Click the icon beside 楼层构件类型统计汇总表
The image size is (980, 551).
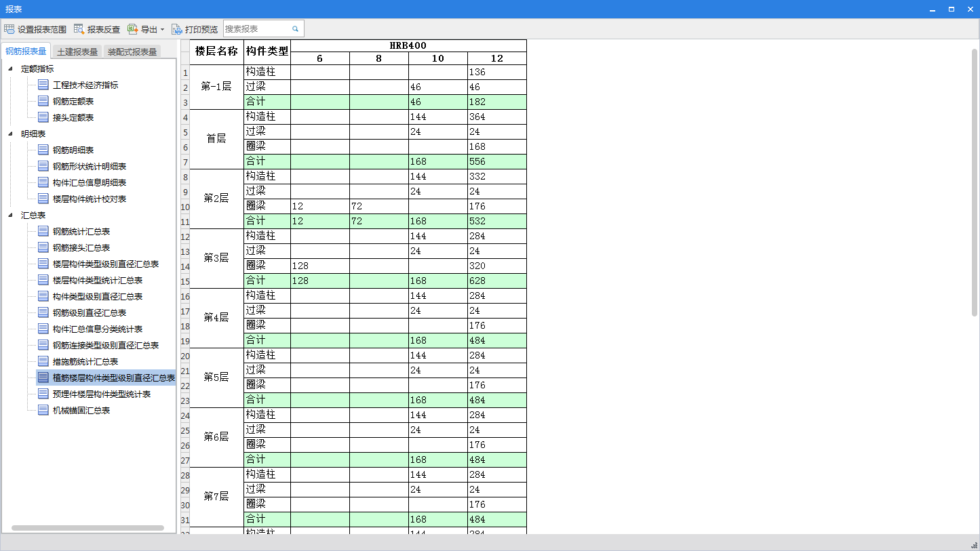pyautogui.click(x=43, y=280)
